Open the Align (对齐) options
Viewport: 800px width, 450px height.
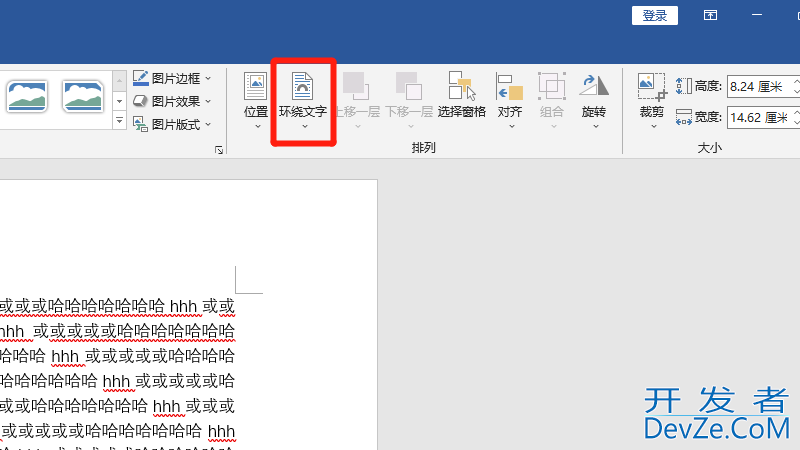[x=510, y=100]
